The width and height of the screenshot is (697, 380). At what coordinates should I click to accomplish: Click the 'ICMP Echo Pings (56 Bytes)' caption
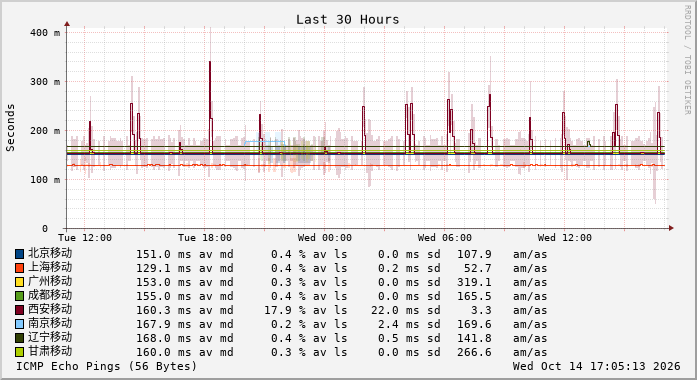(x=106, y=366)
